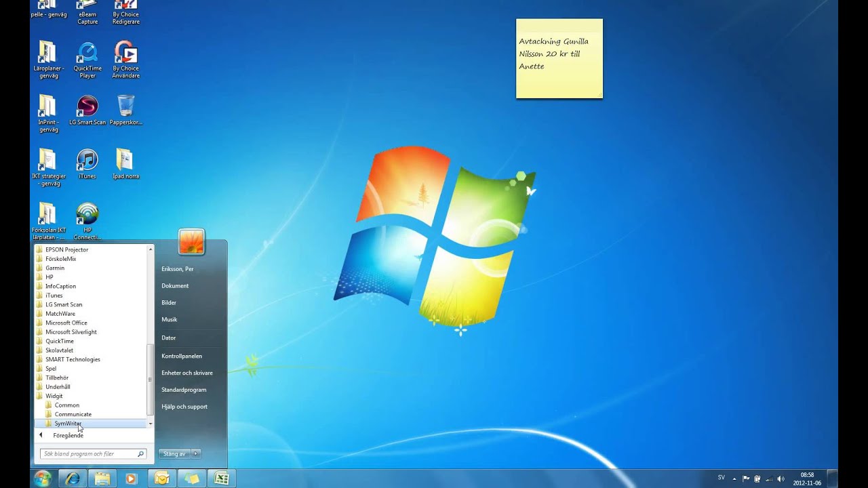
Task: Select the Ipad norra folder icon
Action: [x=125, y=164]
